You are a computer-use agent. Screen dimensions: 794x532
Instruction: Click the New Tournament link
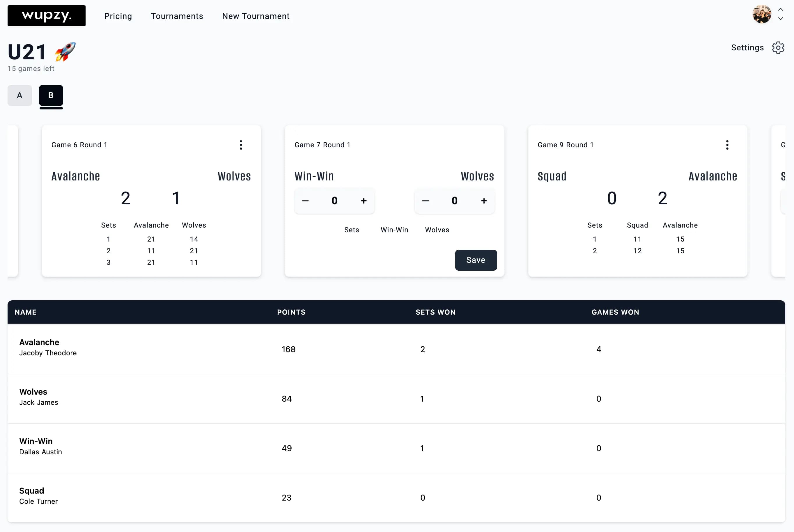click(x=256, y=16)
